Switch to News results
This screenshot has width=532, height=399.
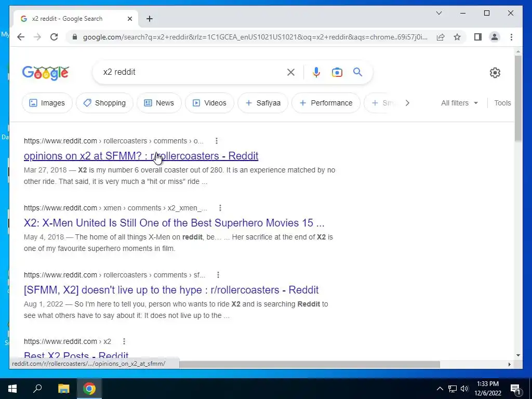point(159,103)
